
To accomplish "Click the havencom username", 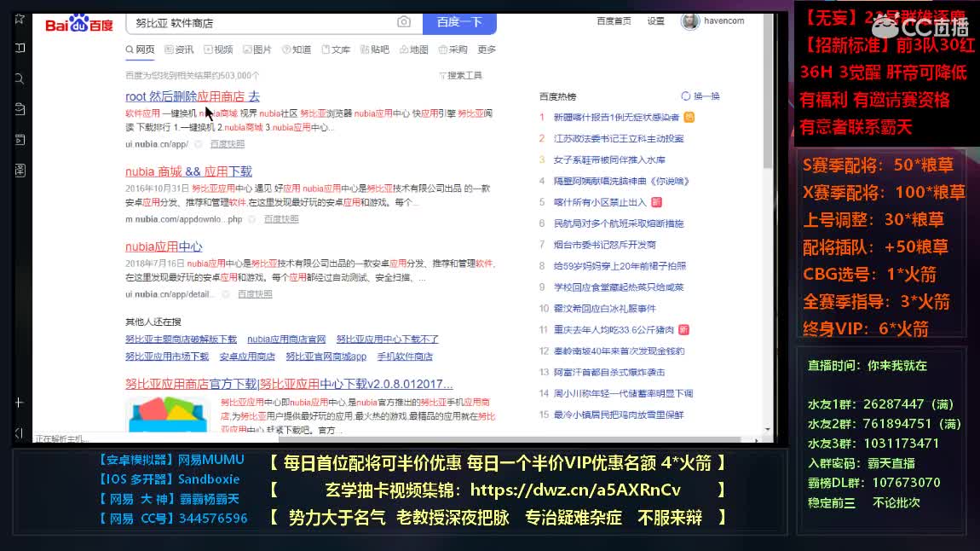I will 723,20.
